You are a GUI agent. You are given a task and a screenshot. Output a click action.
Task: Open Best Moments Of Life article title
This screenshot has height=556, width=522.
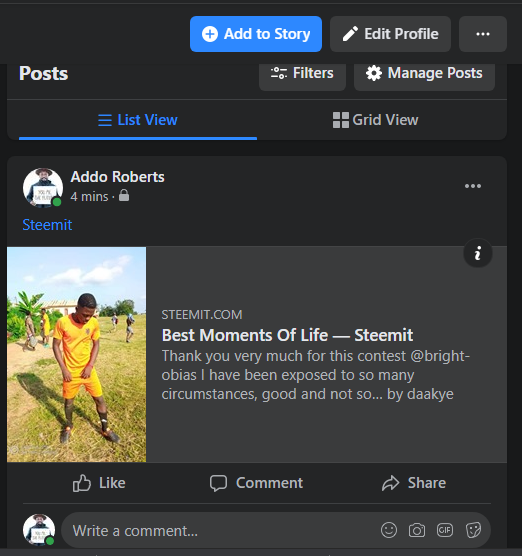pyautogui.click(x=287, y=335)
